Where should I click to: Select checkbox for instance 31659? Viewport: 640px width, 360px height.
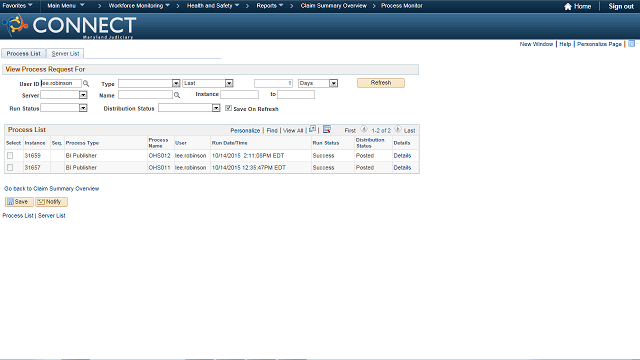click(10, 156)
